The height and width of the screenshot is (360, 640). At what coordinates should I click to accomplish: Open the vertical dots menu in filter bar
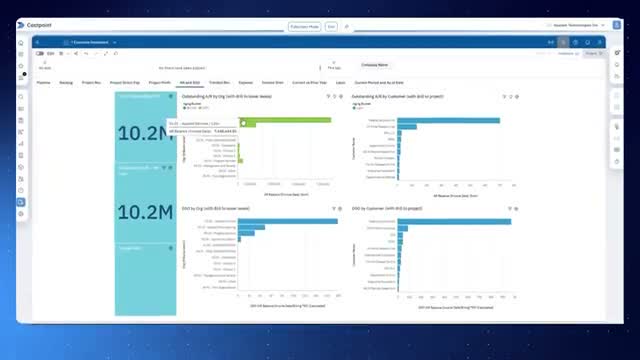click(320, 67)
